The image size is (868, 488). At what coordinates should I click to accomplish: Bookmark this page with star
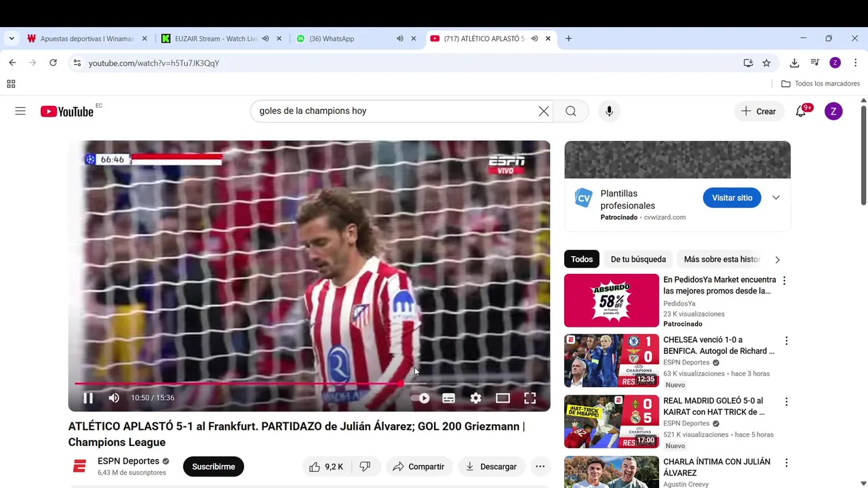[766, 63]
